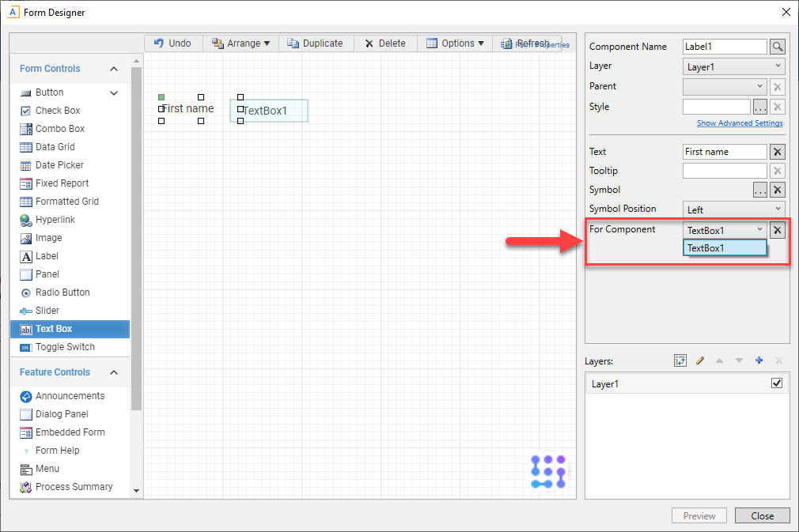Toggle the Layer1 visibility checkbox

pyautogui.click(x=776, y=383)
